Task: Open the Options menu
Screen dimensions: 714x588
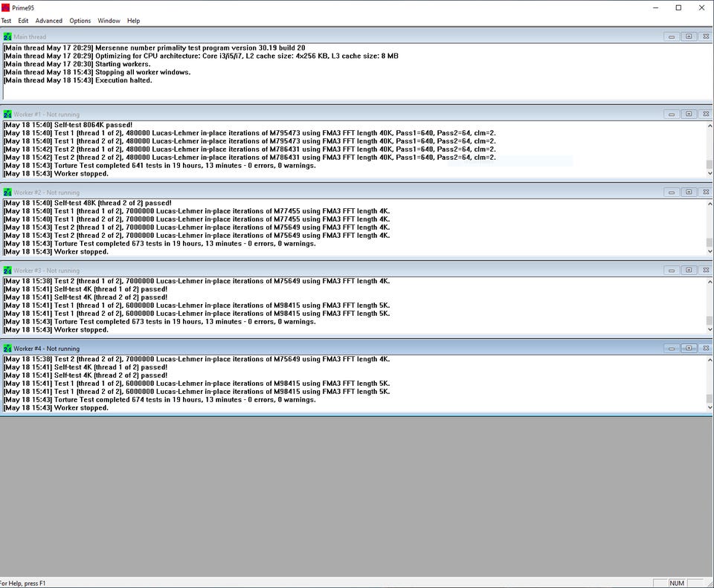Action: click(x=80, y=21)
